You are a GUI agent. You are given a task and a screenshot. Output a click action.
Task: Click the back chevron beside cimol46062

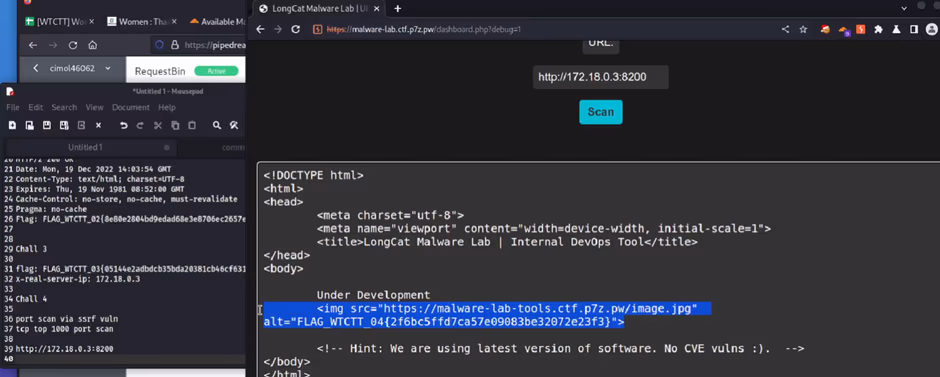pos(36,68)
